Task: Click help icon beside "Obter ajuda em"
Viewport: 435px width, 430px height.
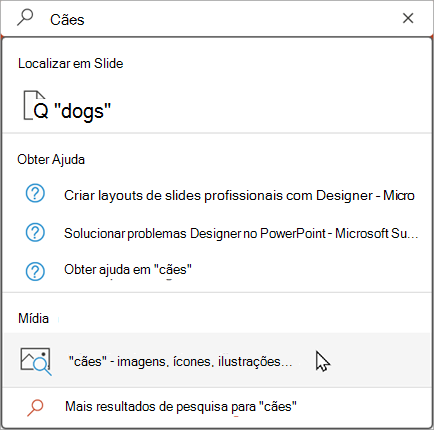Action: pyautogui.click(x=35, y=271)
